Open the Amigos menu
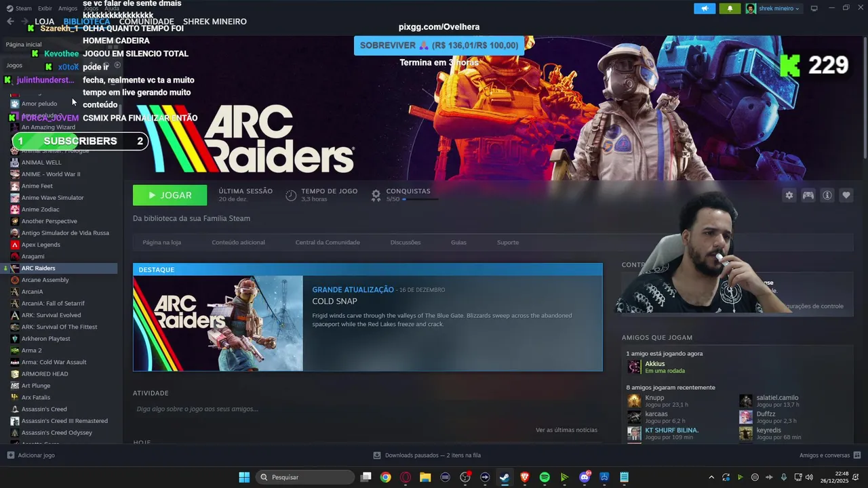The width and height of the screenshot is (868, 488). coord(68,8)
